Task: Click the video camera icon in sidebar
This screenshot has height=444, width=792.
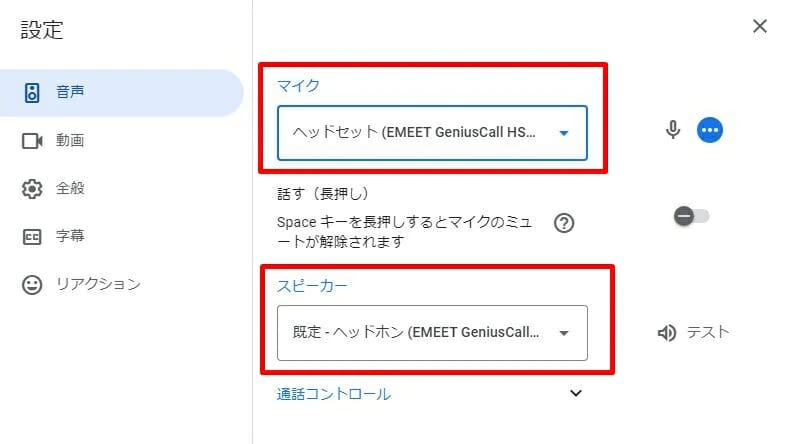Action: (x=32, y=141)
